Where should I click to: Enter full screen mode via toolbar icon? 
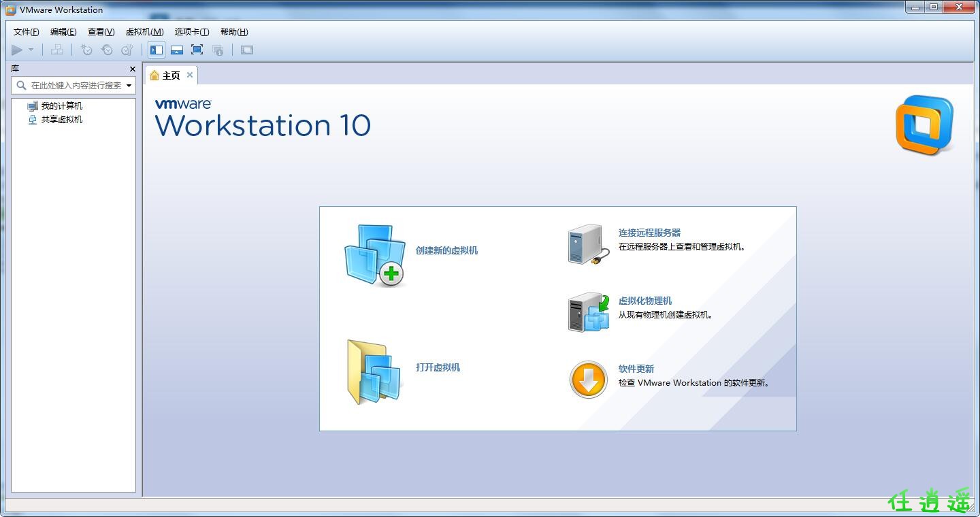[x=197, y=50]
